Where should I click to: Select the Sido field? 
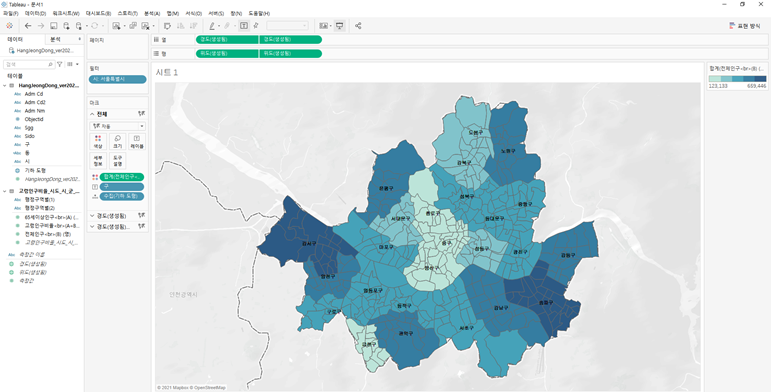tap(30, 136)
